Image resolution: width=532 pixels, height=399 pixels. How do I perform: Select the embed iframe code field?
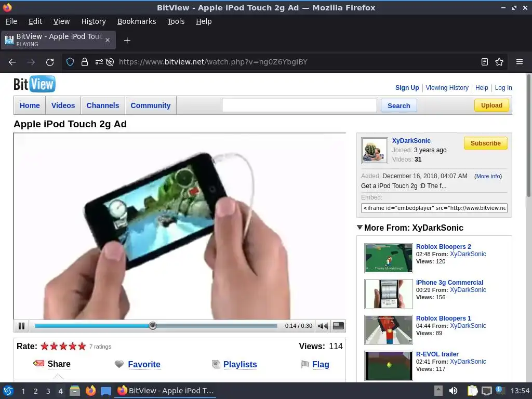(x=434, y=208)
